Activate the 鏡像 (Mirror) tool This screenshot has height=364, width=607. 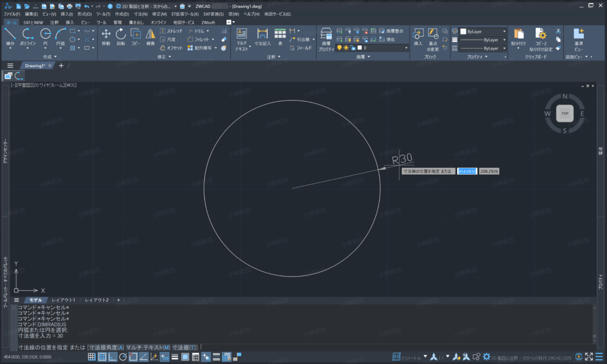151,37
